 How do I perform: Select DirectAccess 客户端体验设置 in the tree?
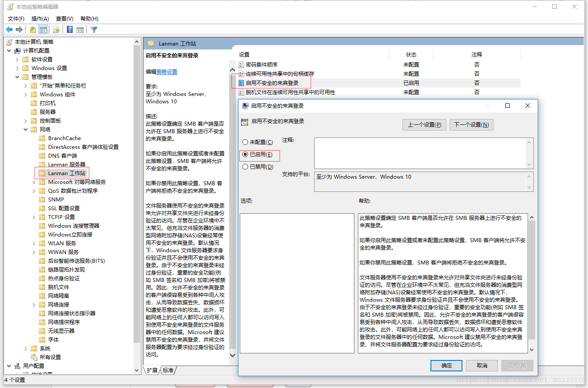[x=83, y=147]
